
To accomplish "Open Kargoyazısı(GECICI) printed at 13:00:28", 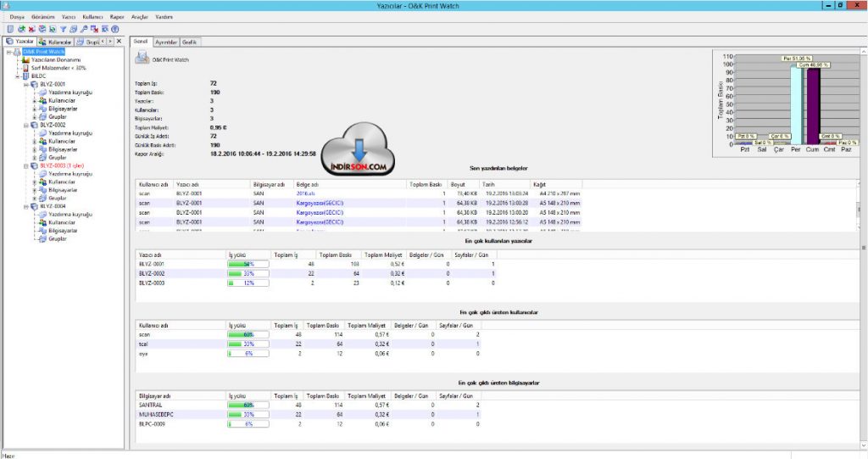I will (320, 203).
